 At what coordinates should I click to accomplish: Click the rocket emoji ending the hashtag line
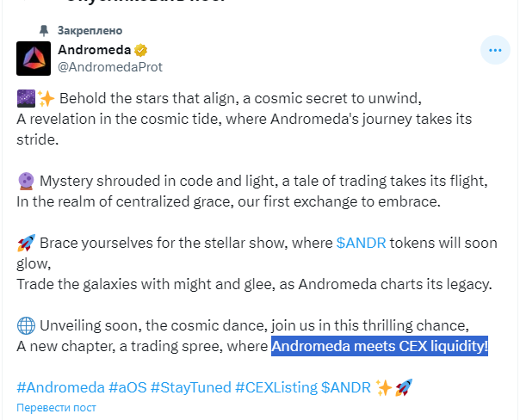[x=405, y=388]
